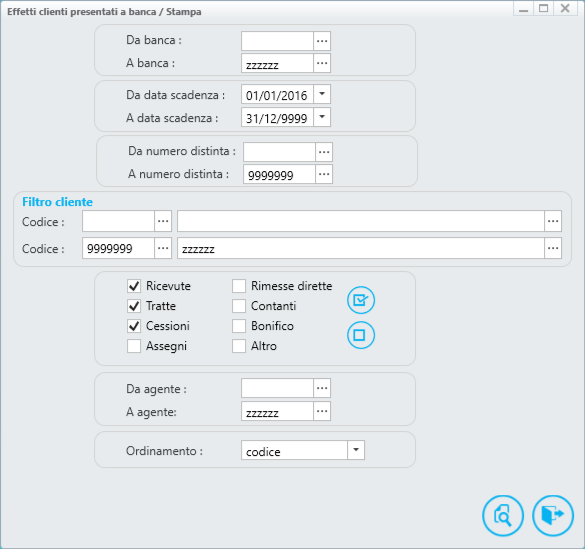
Task: Open lookup for A numero distinta
Action: point(324,174)
